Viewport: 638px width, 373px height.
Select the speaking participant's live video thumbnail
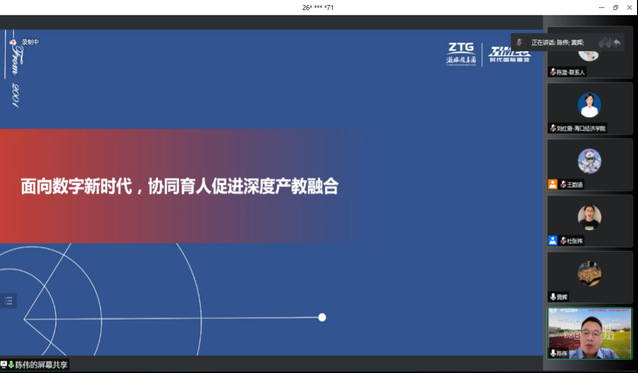[590, 333]
